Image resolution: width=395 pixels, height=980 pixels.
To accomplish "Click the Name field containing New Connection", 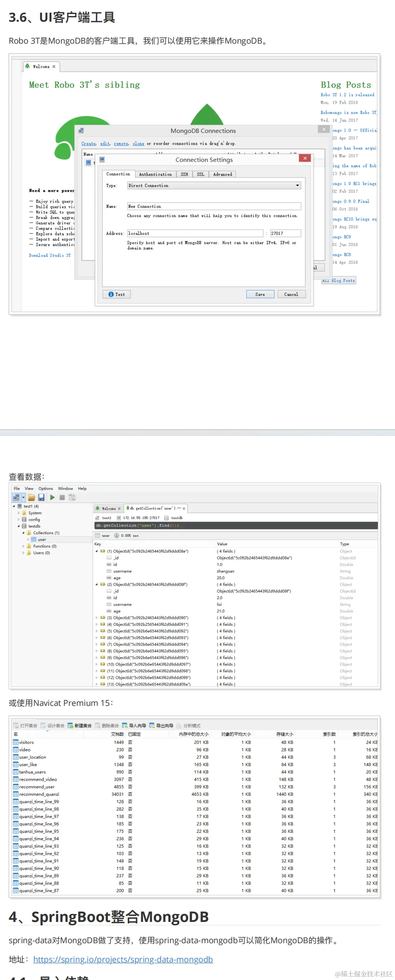I will click(214, 206).
